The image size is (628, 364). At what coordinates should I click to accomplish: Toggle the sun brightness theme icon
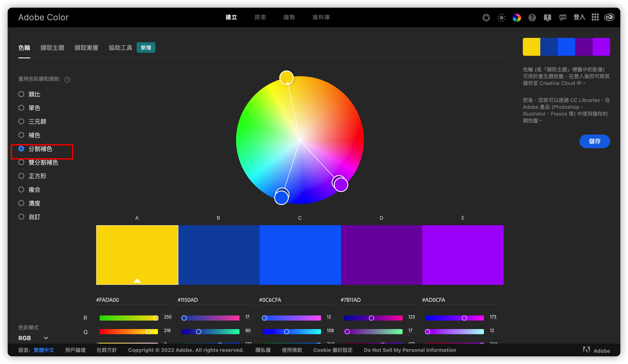(501, 17)
